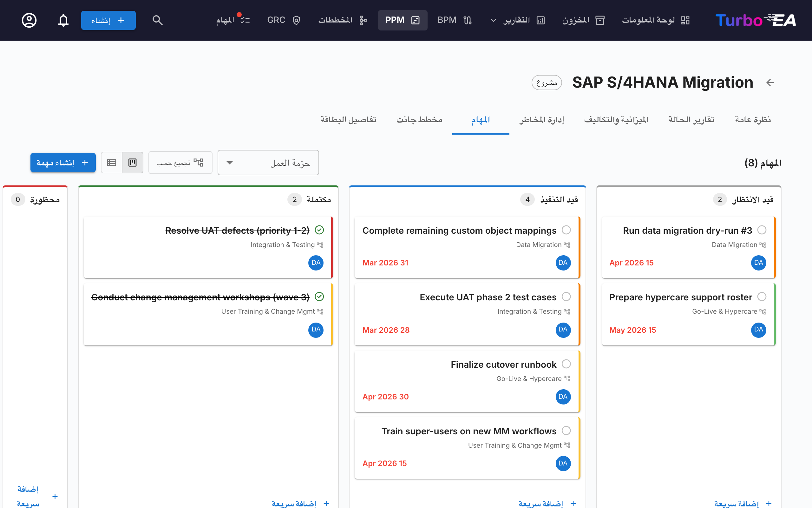Open لوحة المعلومات dashboard in top navigation
The height and width of the screenshot is (508, 812).
656,20
